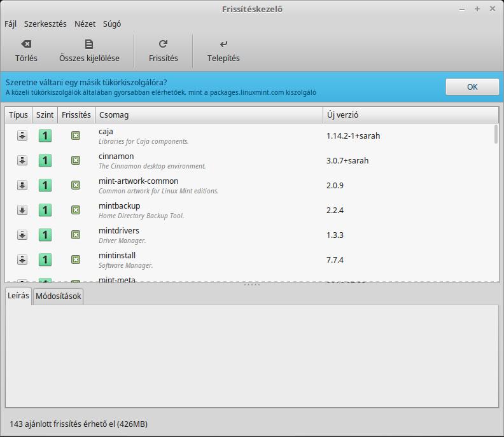Open the Szerkesztés menu
This screenshot has width=504, height=437.
[x=45, y=24]
